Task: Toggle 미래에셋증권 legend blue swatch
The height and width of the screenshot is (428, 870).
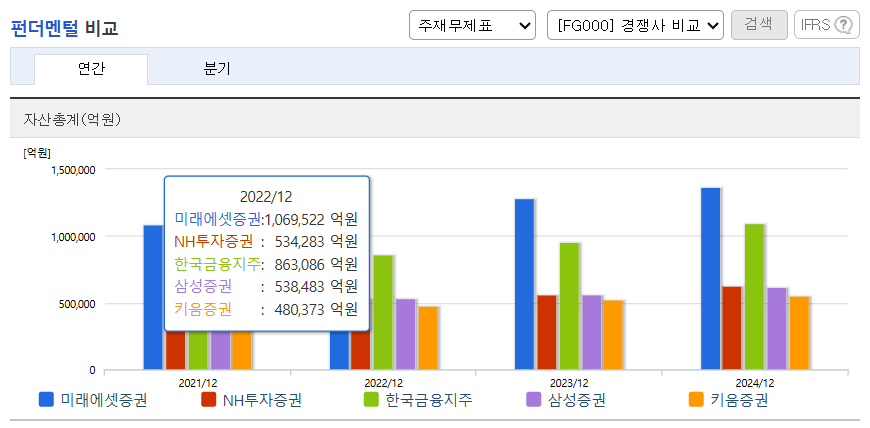Action: (47, 400)
